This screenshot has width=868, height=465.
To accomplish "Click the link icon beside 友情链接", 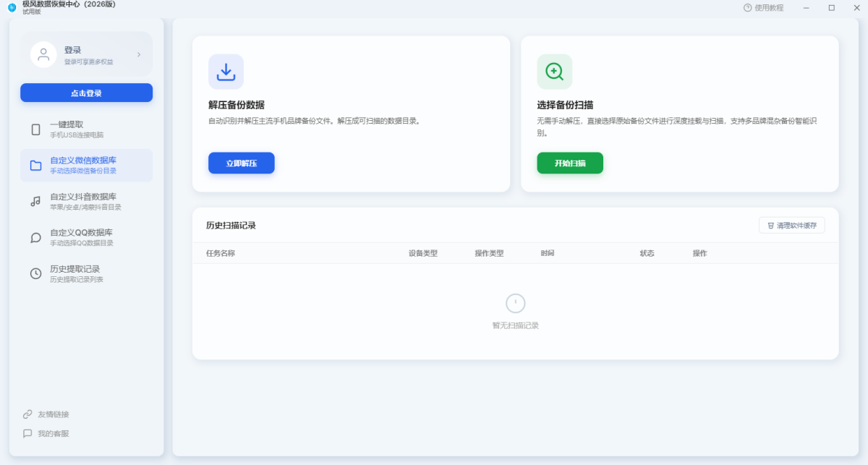I will (27, 414).
